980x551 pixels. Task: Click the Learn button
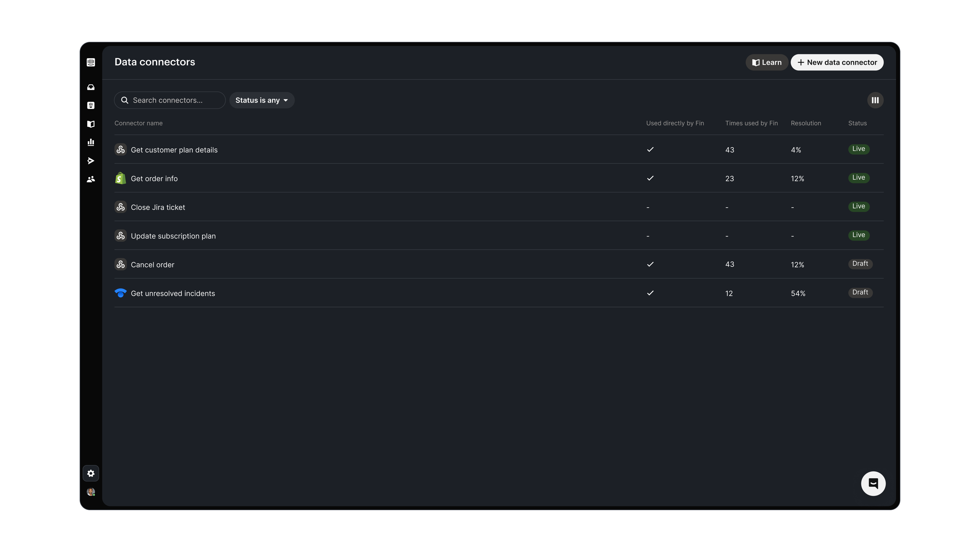[x=767, y=62]
